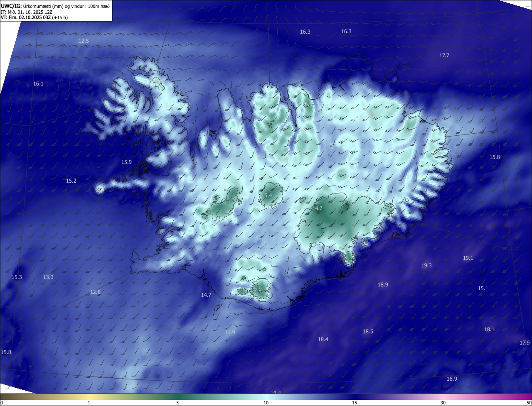Select the 16.1 map value
This screenshot has width=532, height=406.
38,84
